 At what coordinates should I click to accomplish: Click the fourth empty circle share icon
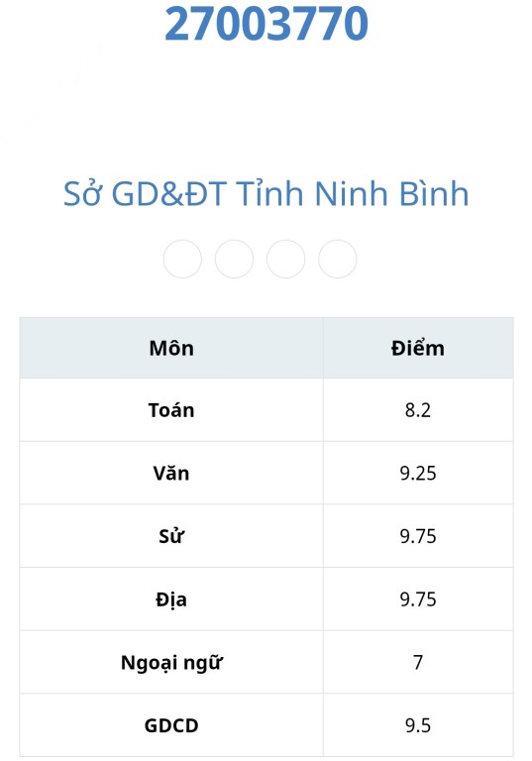[338, 259]
